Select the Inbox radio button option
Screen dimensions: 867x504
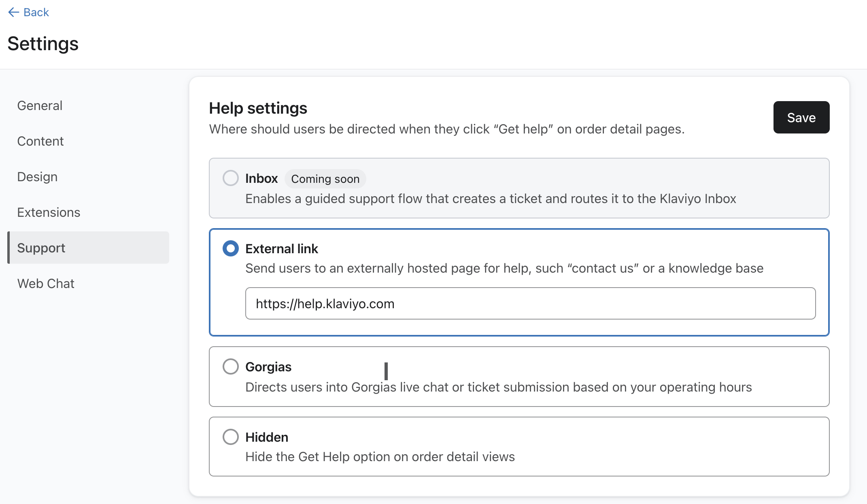(x=230, y=178)
